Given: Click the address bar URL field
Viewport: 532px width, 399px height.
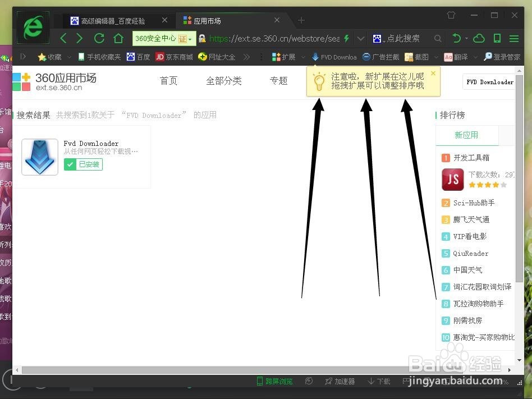Looking at the screenshot, I should (x=274, y=39).
